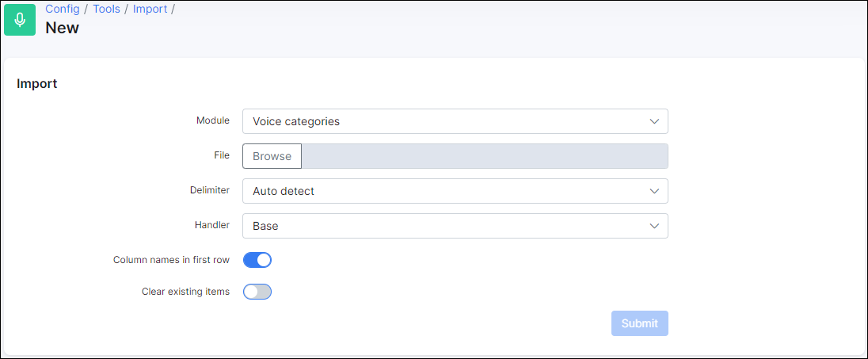Navigate to the Import breadcrumb link

tap(150, 9)
